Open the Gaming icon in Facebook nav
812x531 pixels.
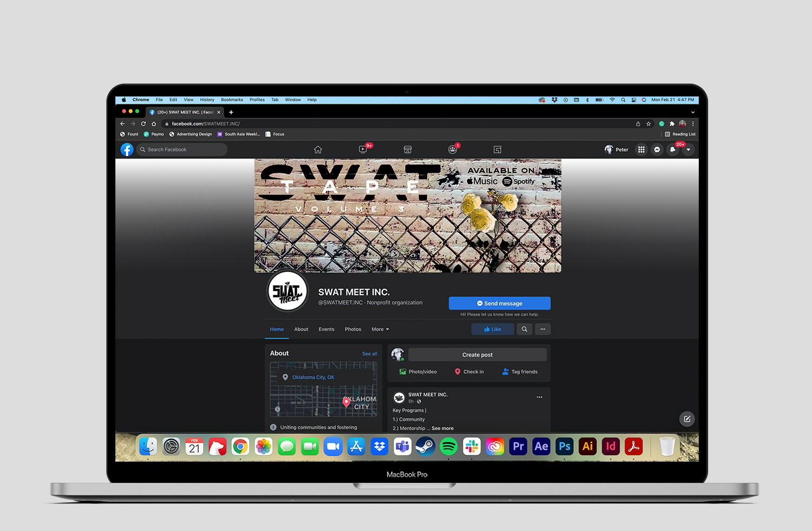[x=497, y=150]
